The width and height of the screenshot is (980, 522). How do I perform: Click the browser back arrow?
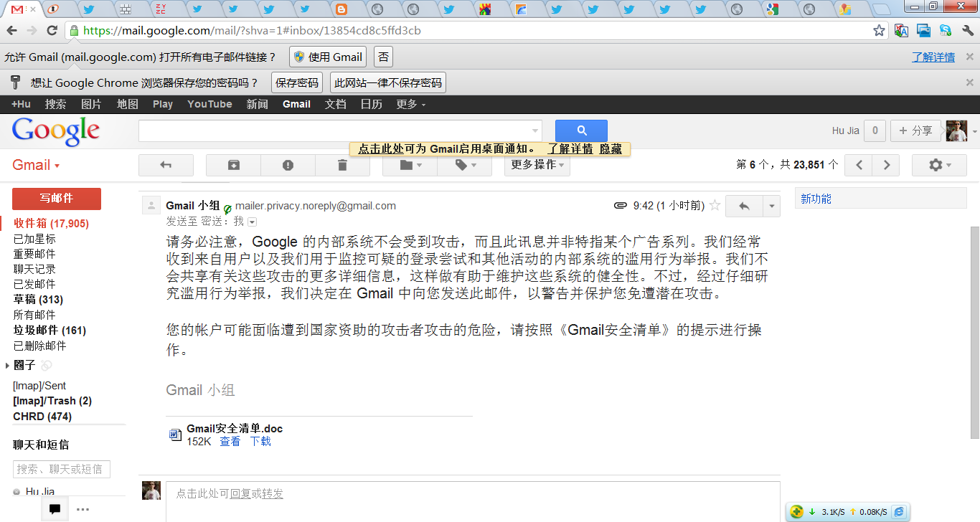coord(11,31)
